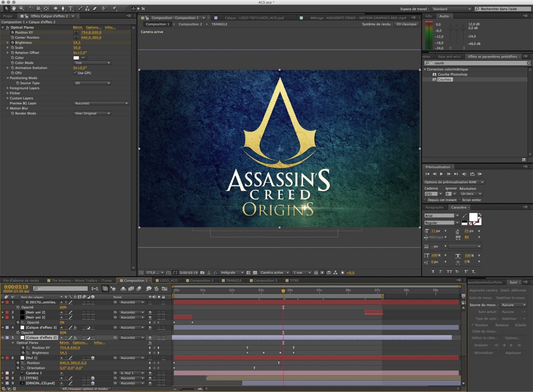Open the Résolution Un tiers dropdown

pyautogui.click(x=471, y=194)
